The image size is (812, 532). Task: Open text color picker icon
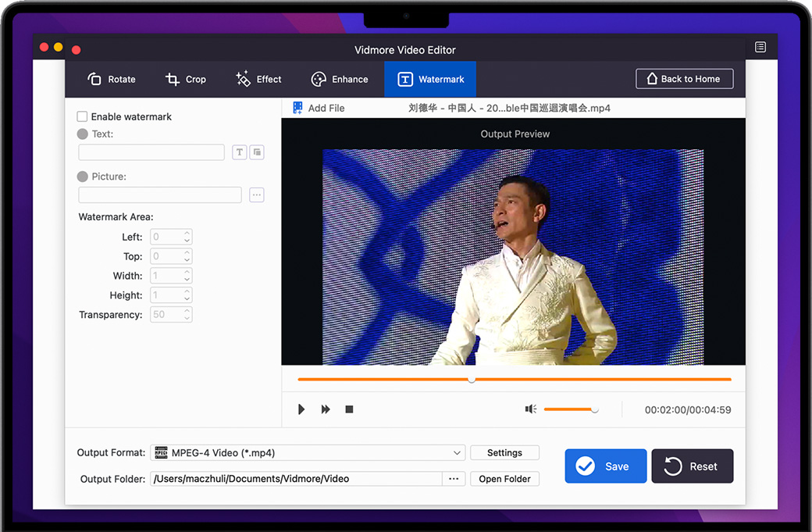(257, 152)
